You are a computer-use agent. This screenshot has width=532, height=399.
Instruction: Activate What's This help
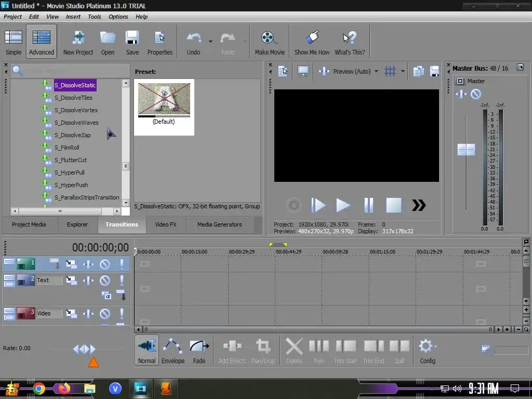[350, 43]
